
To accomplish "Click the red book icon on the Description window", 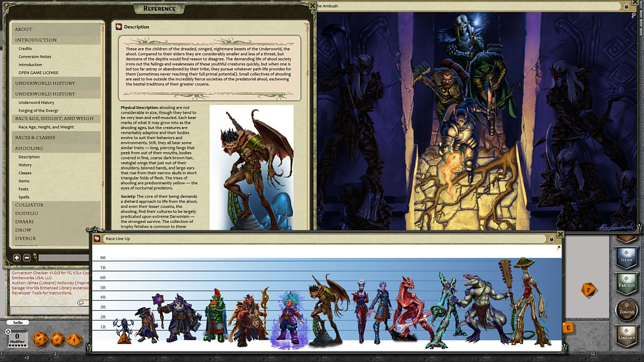I will tap(119, 26).
